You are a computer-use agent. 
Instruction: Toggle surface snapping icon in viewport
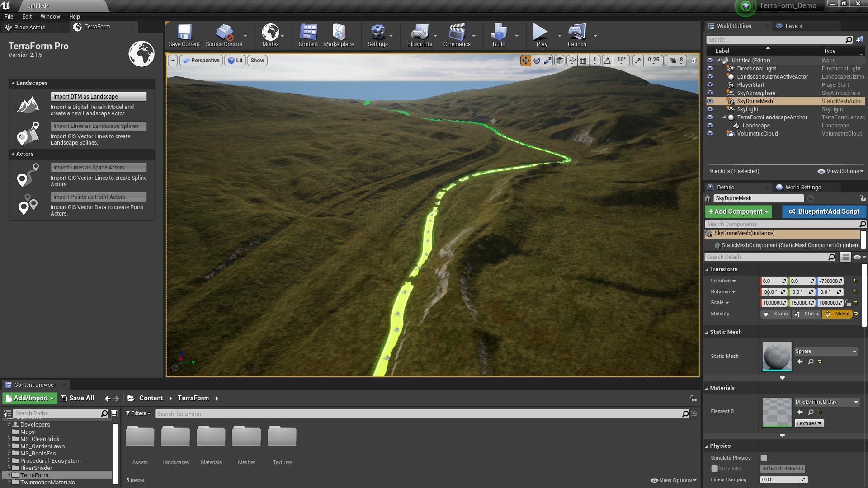pyautogui.click(x=572, y=61)
